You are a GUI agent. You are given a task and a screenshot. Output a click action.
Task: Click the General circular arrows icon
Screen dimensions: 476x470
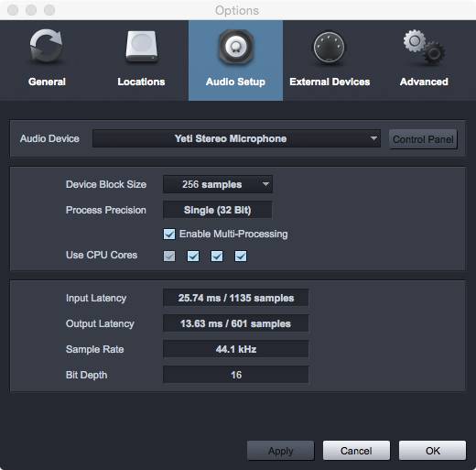[47, 46]
